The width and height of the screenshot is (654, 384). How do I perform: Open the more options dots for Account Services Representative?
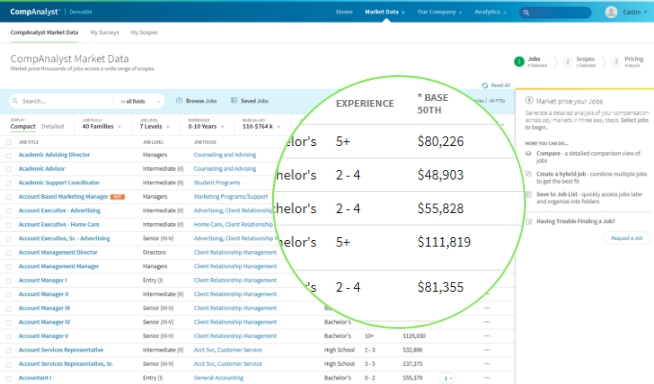coord(487,350)
